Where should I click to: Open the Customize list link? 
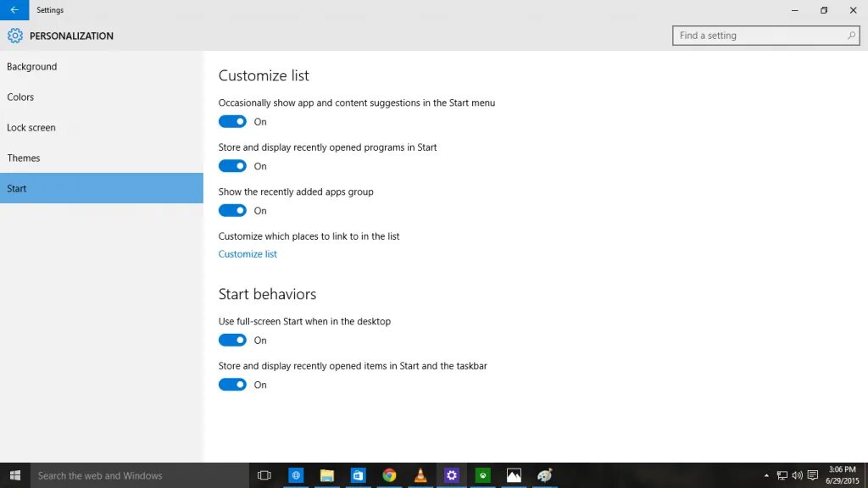pyautogui.click(x=248, y=254)
